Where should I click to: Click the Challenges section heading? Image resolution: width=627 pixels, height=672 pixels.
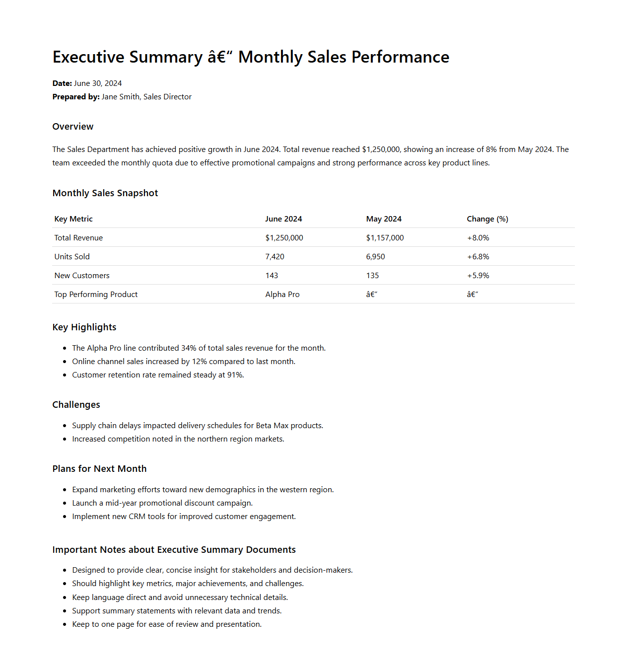point(76,405)
